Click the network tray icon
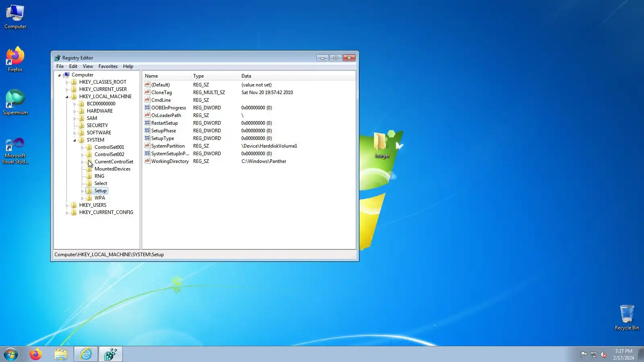The width and height of the screenshot is (644, 362). coord(594,354)
